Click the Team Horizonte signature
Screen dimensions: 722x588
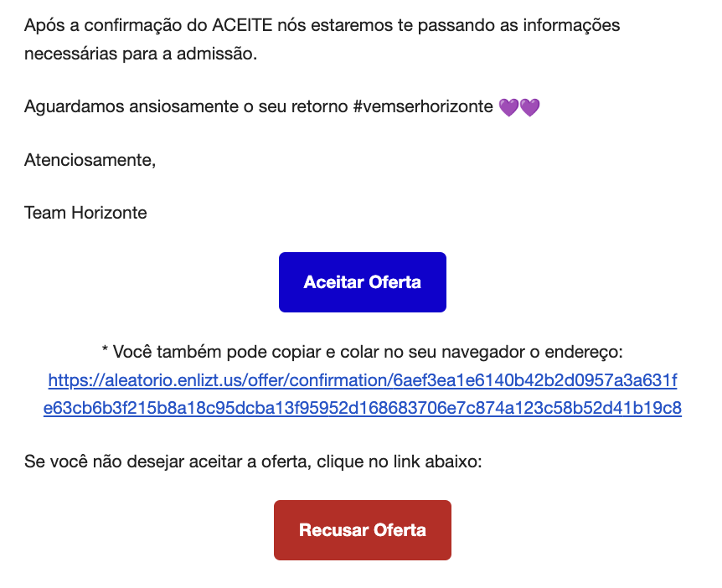click(85, 213)
